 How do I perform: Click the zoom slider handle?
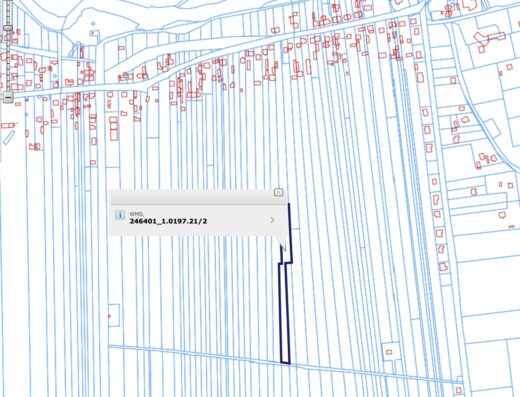[x=8, y=28]
